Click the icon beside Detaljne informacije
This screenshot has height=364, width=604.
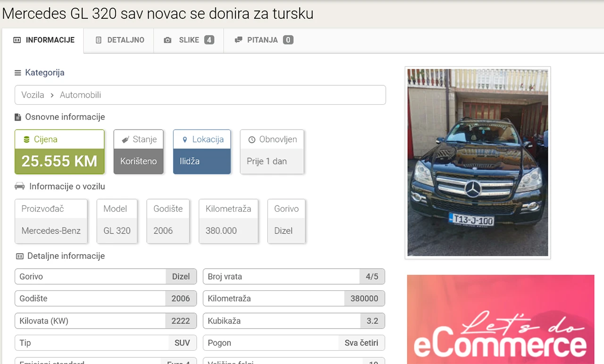click(x=19, y=256)
